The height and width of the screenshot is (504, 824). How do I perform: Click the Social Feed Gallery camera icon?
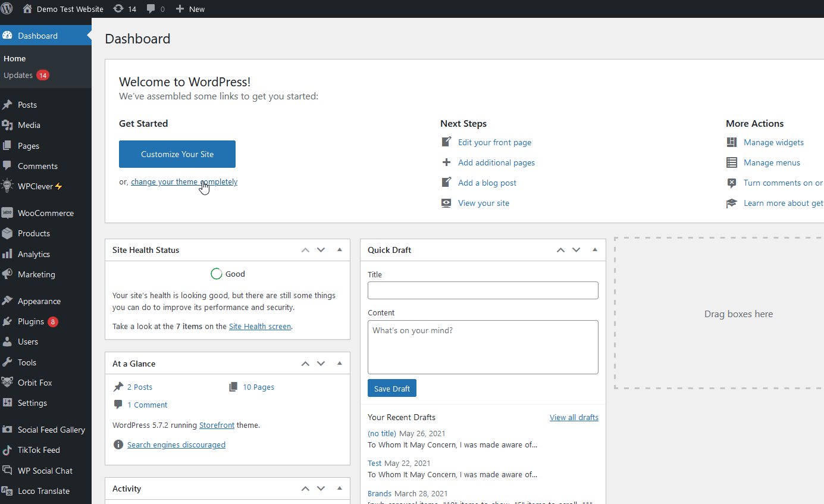(7, 430)
